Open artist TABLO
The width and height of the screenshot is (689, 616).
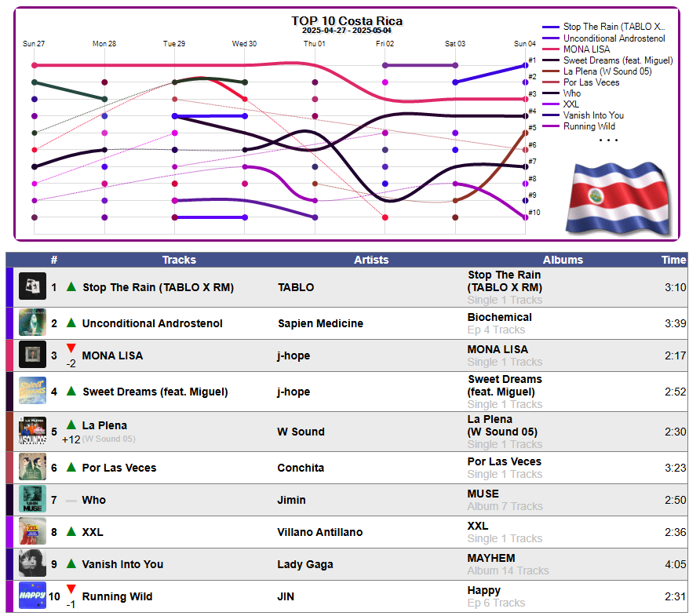(x=296, y=287)
